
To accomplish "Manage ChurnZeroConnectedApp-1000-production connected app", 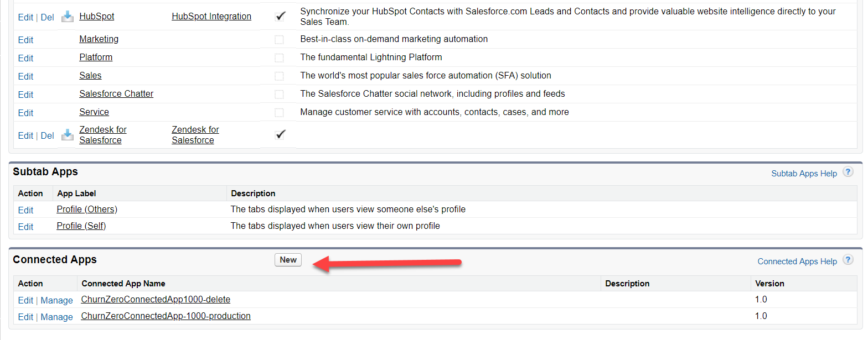I will pyautogui.click(x=57, y=317).
